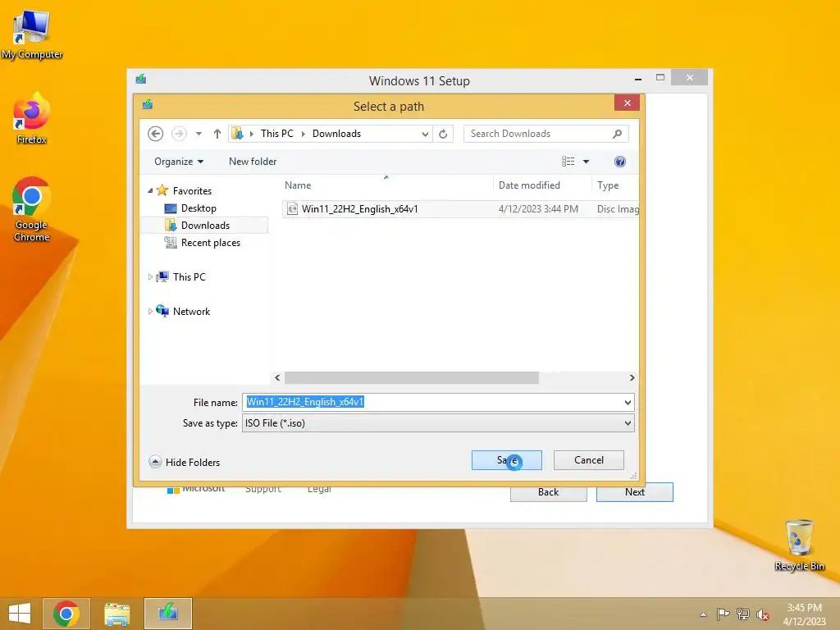Image resolution: width=840 pixels, height=630 pixels.
Task: Open the Windows Start button
Action: point(20,614)
